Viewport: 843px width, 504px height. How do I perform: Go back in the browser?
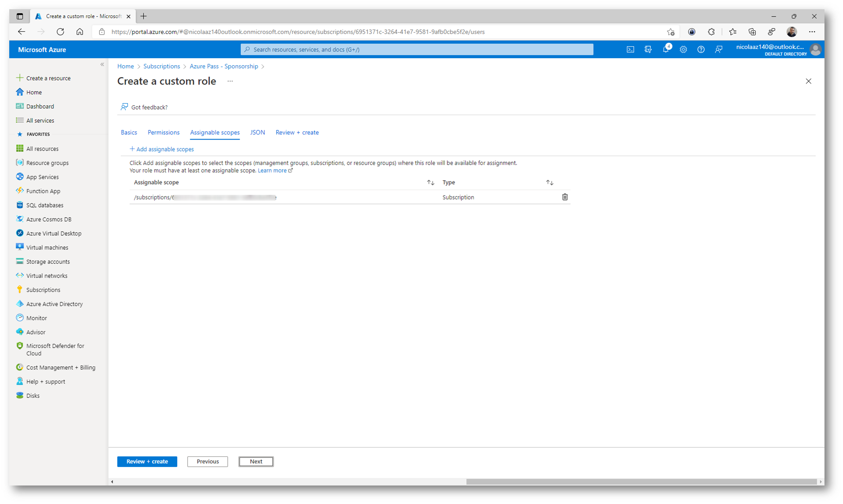coord(22,32)
